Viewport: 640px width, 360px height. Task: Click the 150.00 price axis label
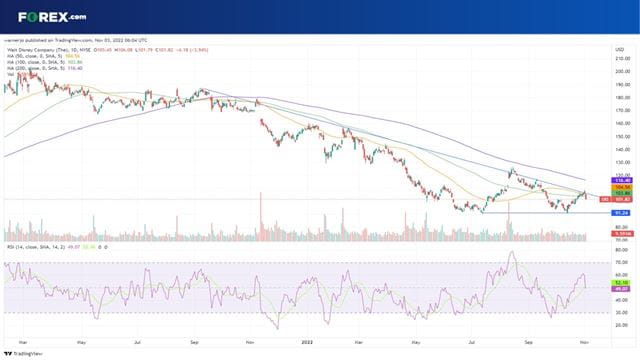pos(622,136)
